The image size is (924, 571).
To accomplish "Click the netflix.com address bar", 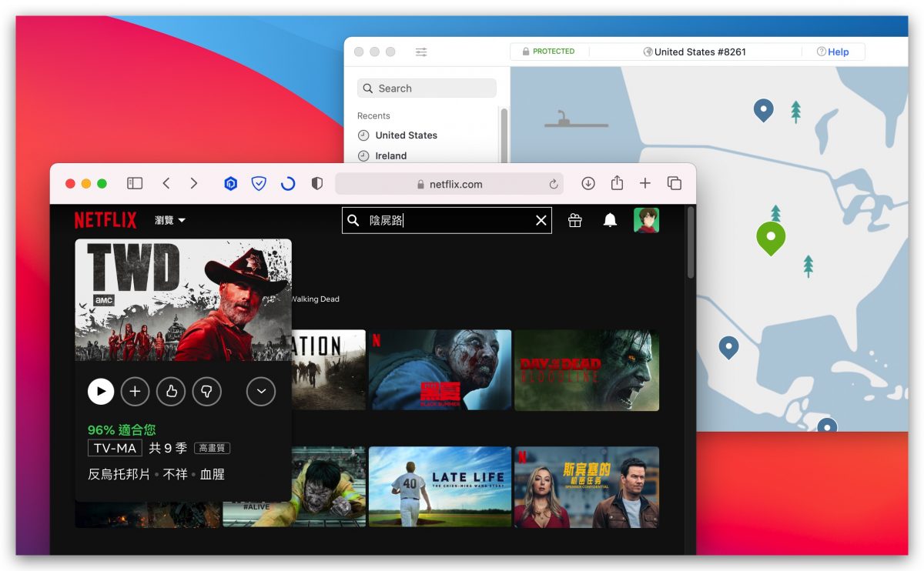I will [449, 184].
